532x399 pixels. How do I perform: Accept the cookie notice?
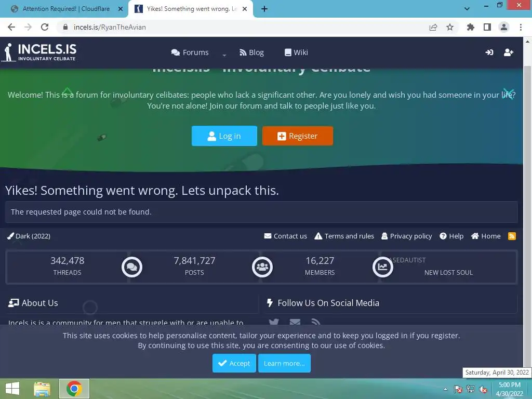[234, 363]
